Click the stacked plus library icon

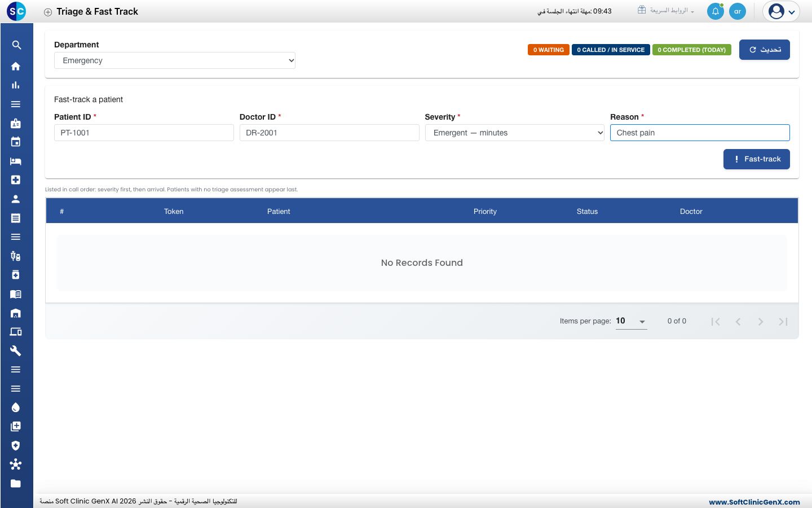[16, 426]
